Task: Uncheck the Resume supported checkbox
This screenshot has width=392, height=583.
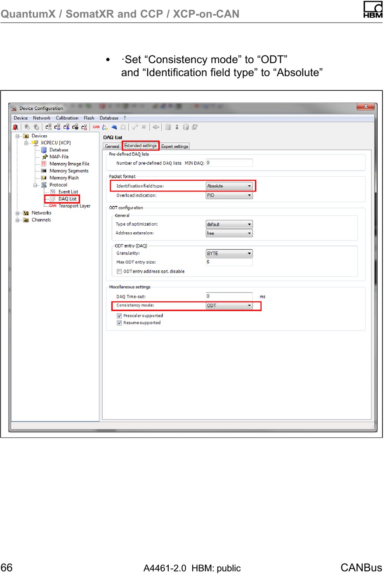Action: [x=119, y=323]
